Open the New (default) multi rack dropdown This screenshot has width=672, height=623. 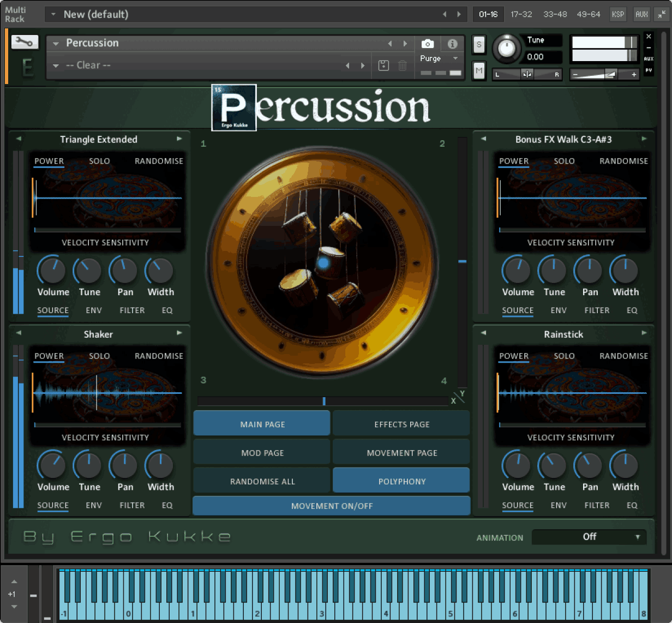pos(53,14)
